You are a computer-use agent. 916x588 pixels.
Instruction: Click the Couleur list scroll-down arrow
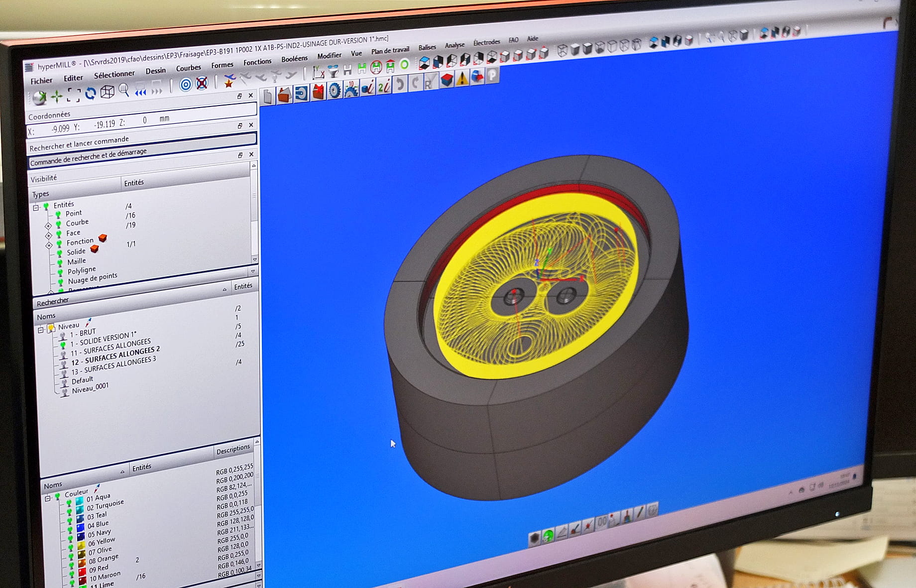click(258, 565)
